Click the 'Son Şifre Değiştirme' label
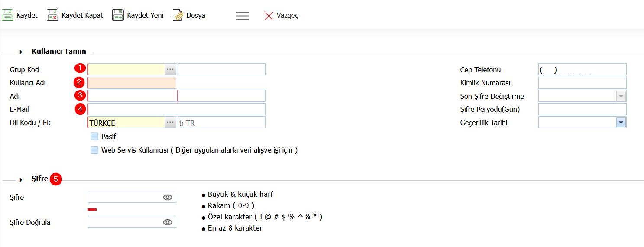This screenshot has height=247, width=644. pos(492,96)
